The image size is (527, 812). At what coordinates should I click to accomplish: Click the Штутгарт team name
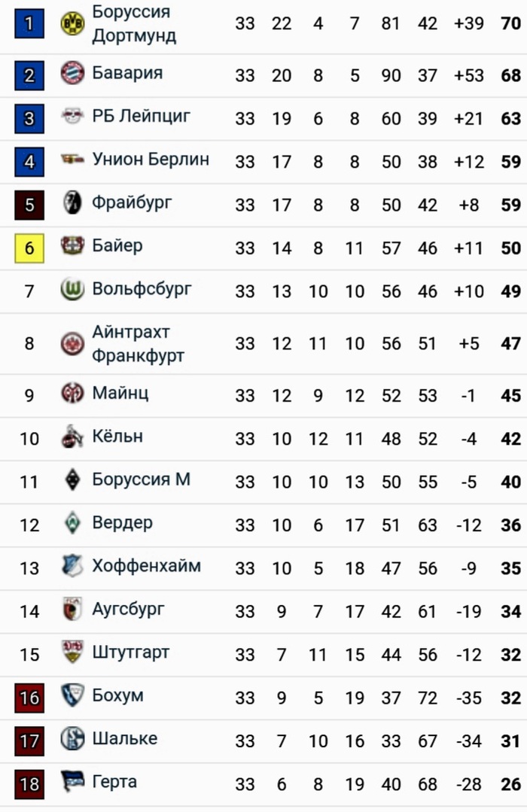click(130, 652)
